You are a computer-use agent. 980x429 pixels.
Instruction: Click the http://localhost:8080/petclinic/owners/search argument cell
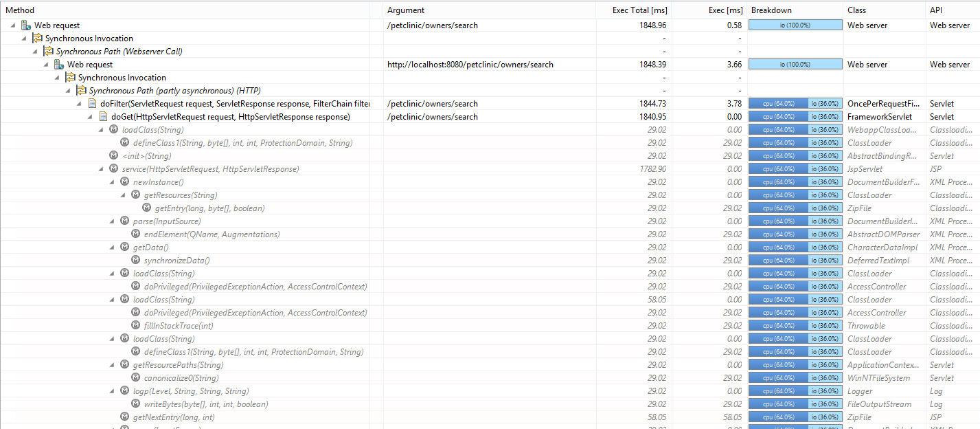click(x=470, y=65)
